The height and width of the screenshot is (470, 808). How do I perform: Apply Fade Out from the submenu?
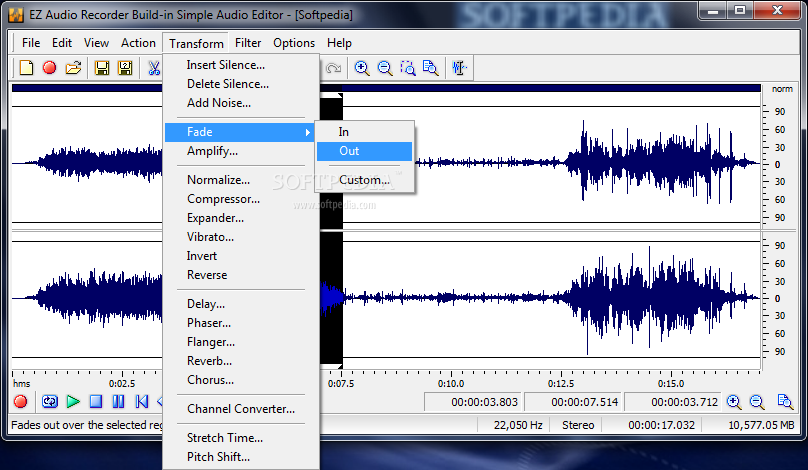coord(364,151)
